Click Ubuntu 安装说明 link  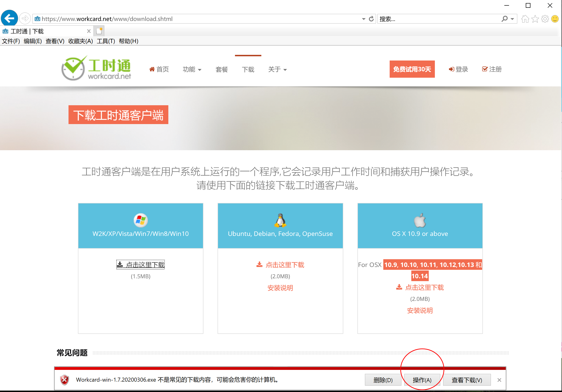coord(280,288)
